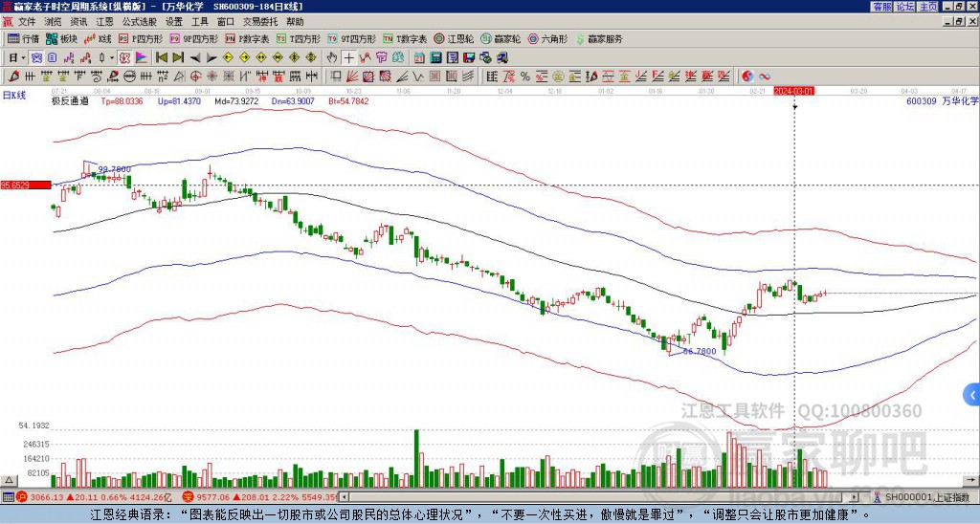This screenshot has width=980, height=524.
Task: Open the 板块 sector view
Action: tap(61, 38)
